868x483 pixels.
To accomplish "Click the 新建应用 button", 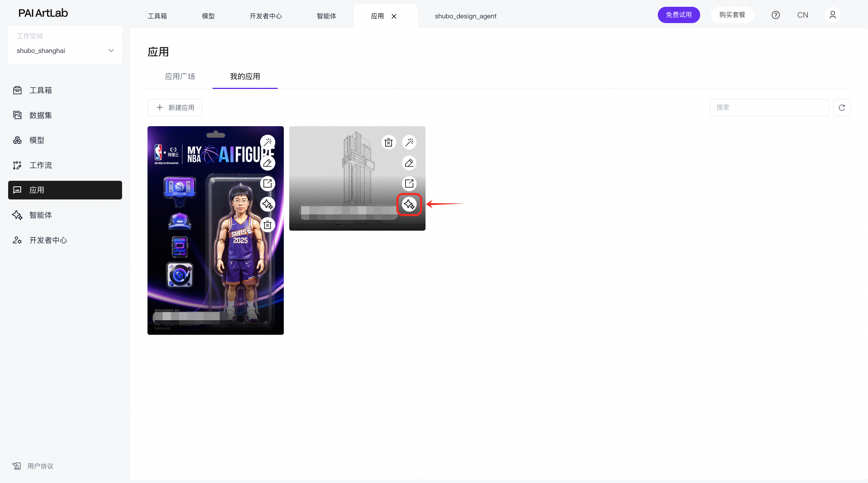I will click(x=175, y=108).
